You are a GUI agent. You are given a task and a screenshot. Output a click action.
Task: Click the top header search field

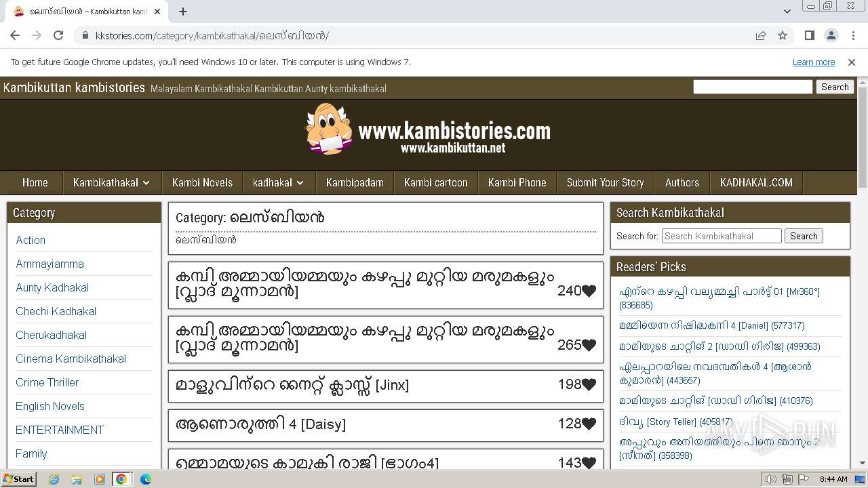[753, 87]
